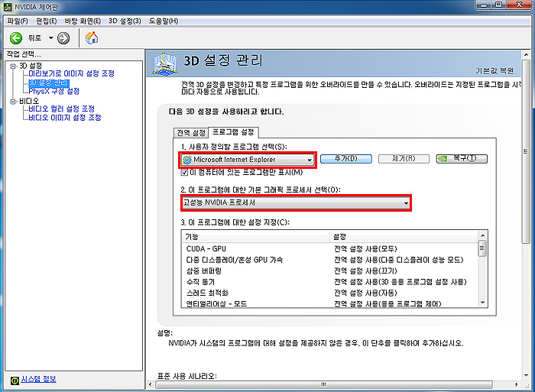Viewport: 535px width, 392px height.
Task: Close the NVIDIA control panel window
Action: point(519,5)
